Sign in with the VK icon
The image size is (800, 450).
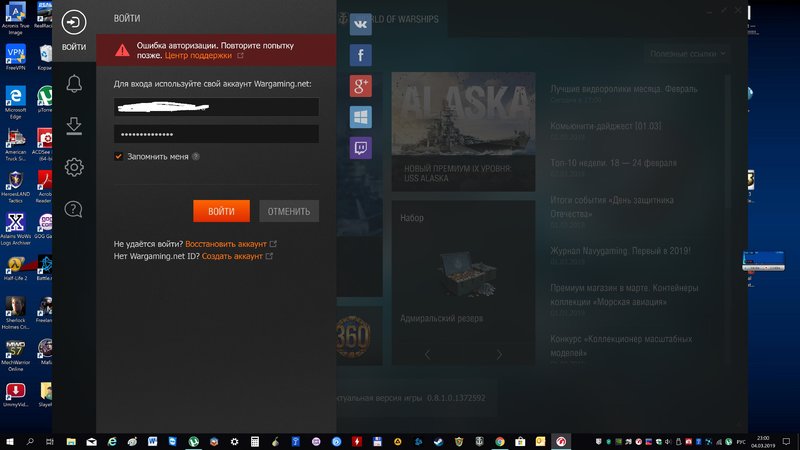pyautogui.click(x=360, y=24)
